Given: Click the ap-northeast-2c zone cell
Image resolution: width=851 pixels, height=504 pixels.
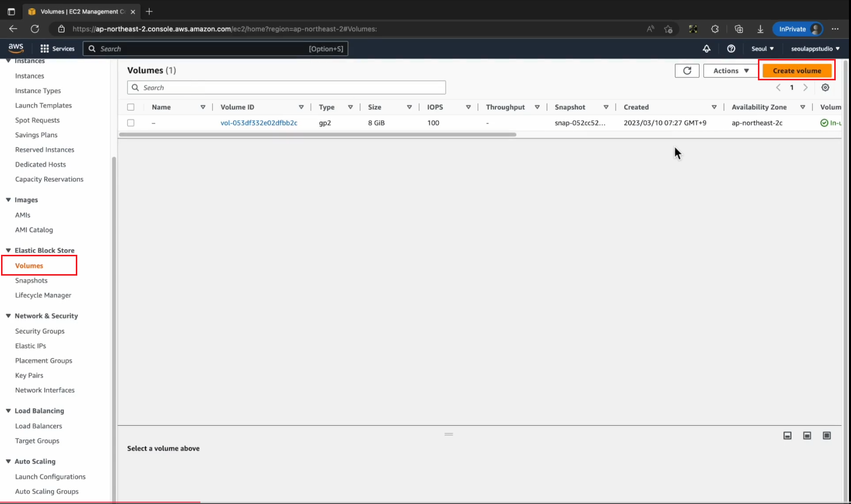Looking at the screenshot, I should click(757, 123).
